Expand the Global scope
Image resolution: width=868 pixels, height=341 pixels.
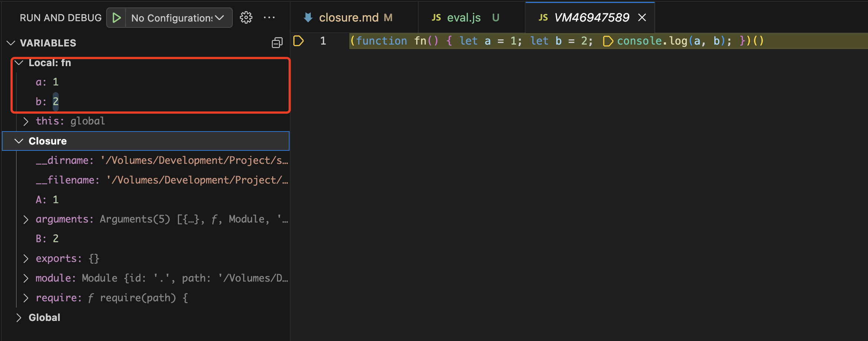(x=19, y=318)
